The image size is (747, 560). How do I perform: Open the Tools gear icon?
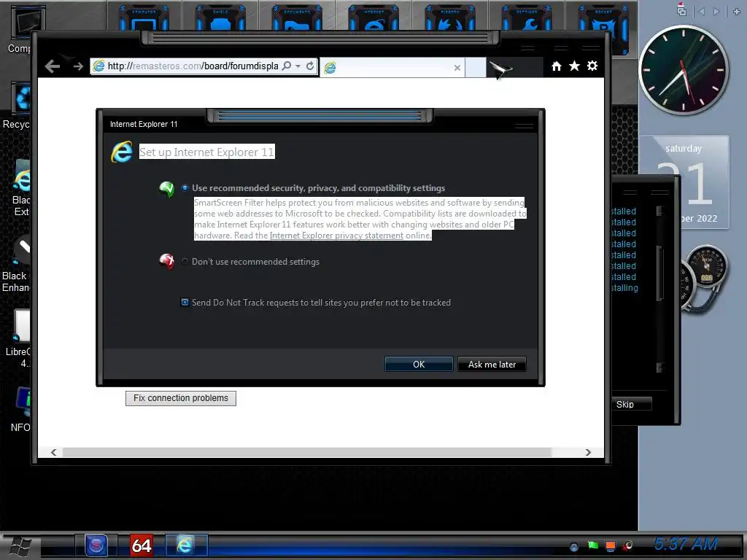pyautogui.click(x=592, y=66)
